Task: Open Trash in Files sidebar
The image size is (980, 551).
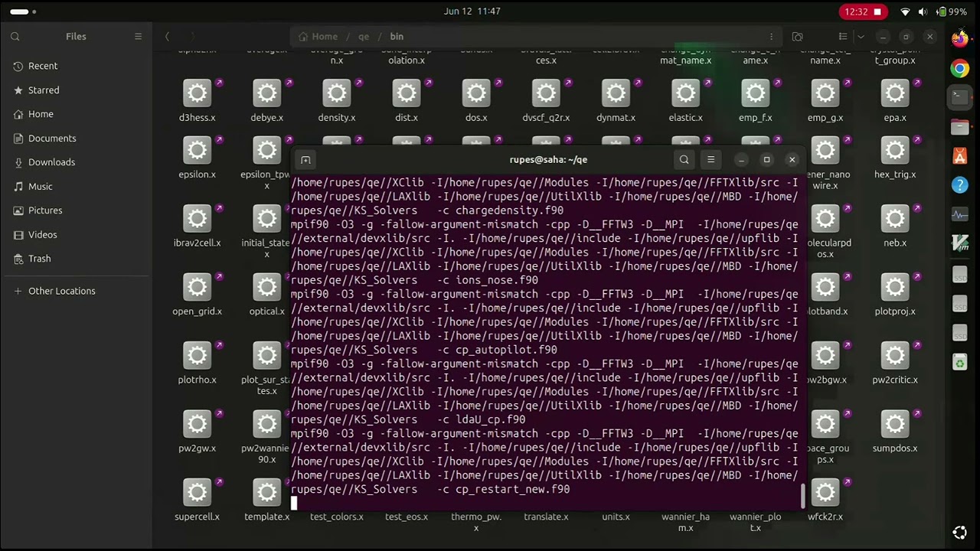Action: click(x=76, y=259)
